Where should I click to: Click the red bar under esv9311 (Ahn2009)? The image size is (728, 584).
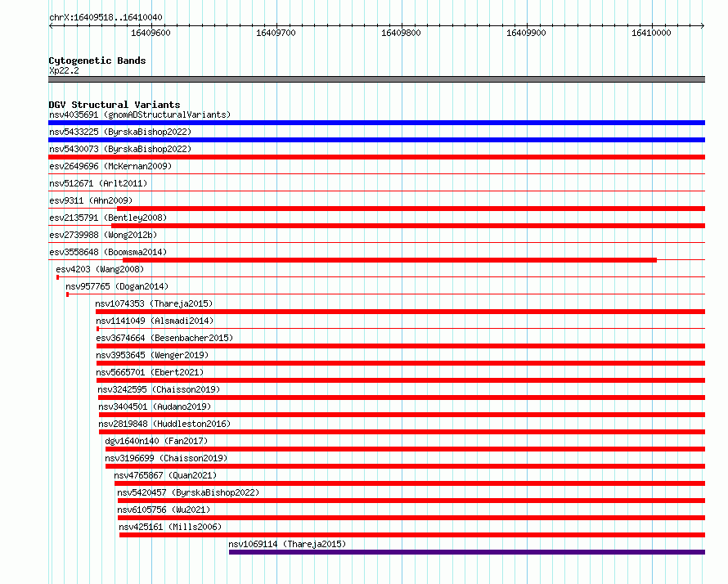point(411,209)
